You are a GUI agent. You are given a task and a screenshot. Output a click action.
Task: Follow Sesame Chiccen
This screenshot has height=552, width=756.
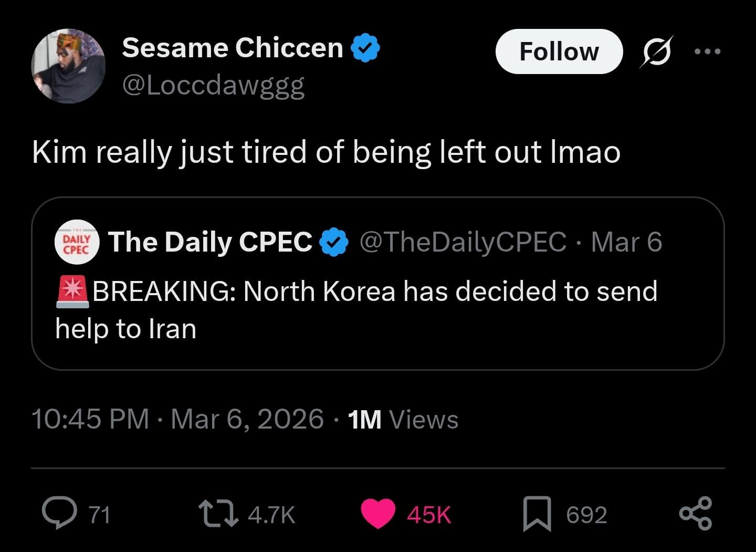559,51
